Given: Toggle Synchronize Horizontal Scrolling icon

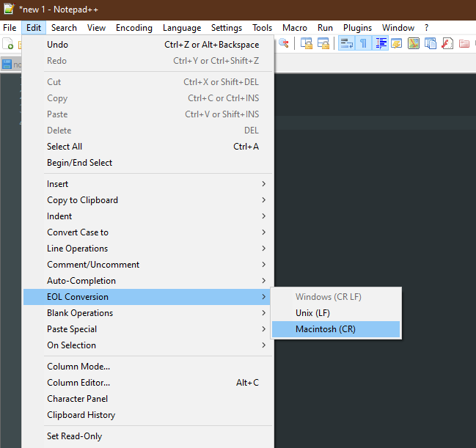Looking at the screenshot, I should pyautogui.click(x=323, y=43).
